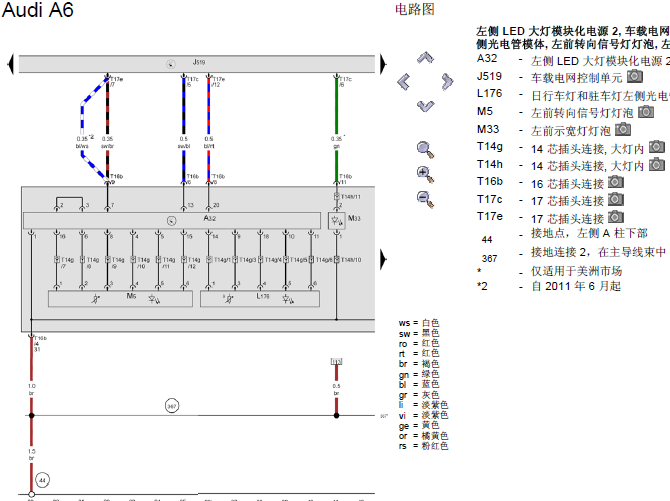Click 'sw = 黑色' color code entry
This screenshot has width=670, height=501.
click(x=419, y=333)
